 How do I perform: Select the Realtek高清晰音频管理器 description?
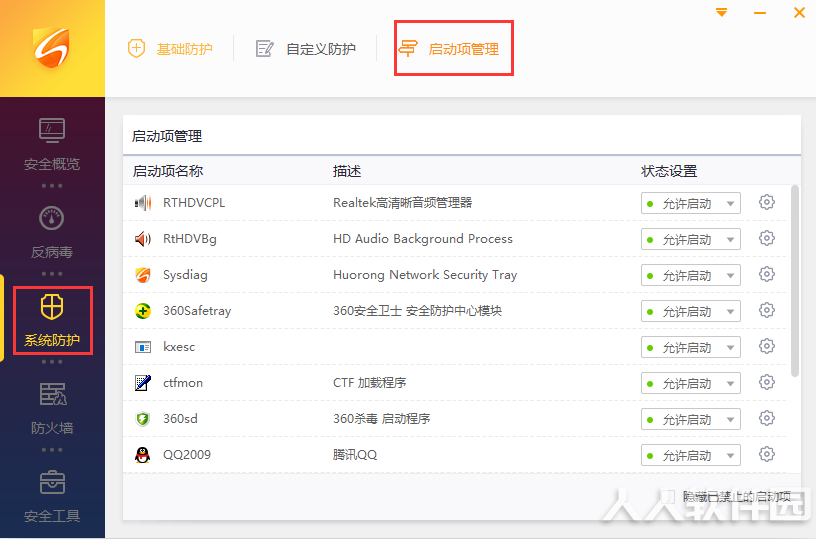point(402,202)
